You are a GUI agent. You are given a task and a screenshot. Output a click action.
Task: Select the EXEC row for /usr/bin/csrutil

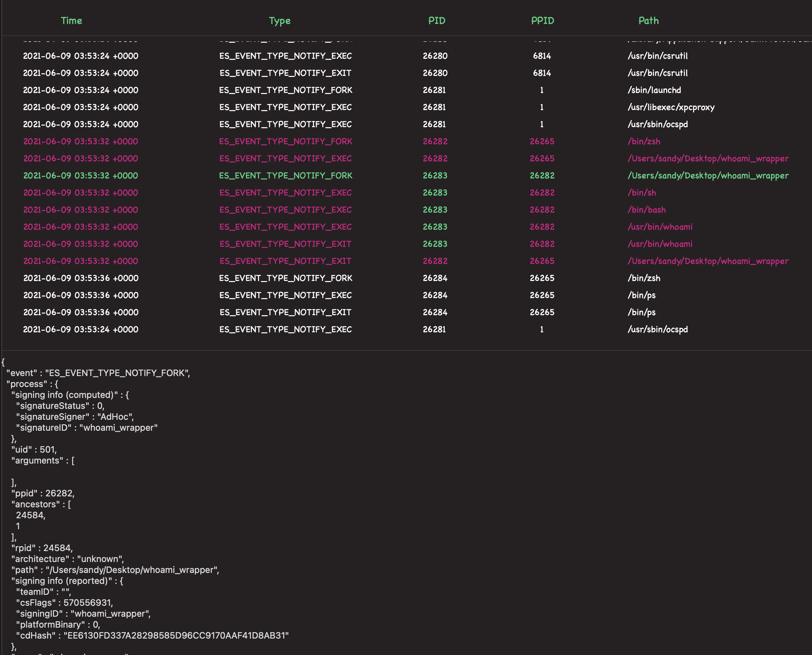point(285,56)
